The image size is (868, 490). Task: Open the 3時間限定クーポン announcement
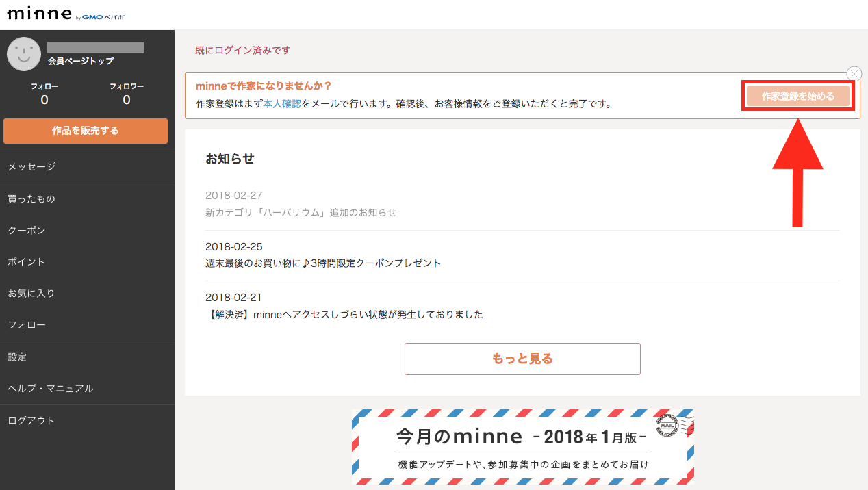(323, 263)
